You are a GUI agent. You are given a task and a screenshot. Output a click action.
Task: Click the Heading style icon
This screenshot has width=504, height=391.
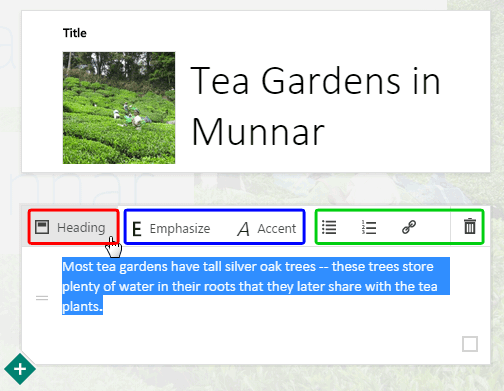[x=42, y=227]
